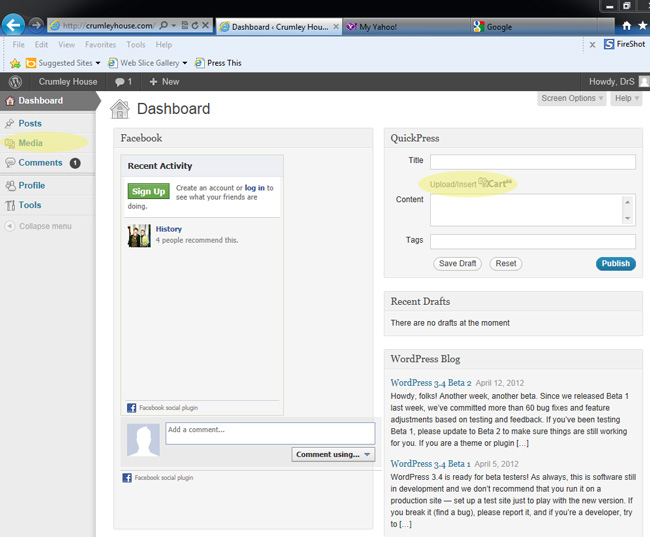Click the QuickPress Title input field
The height and width of the screenshot is (537, 650).
(x=533, y=162)
